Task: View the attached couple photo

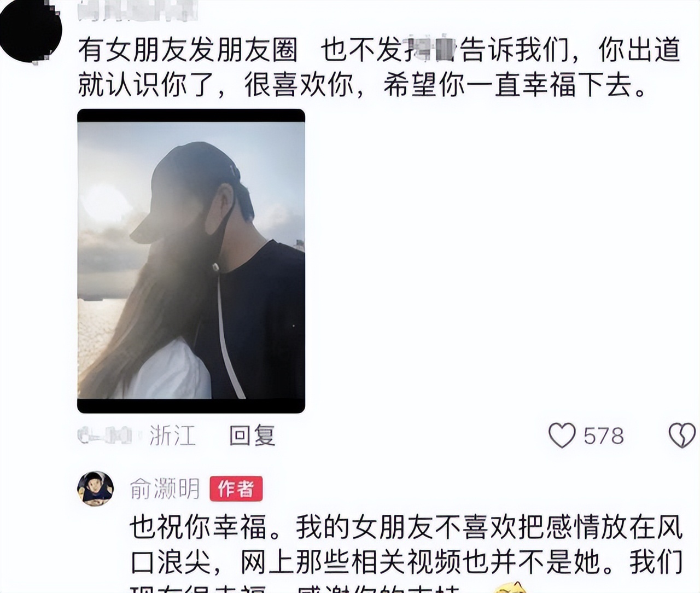Action: coord(191,261)
